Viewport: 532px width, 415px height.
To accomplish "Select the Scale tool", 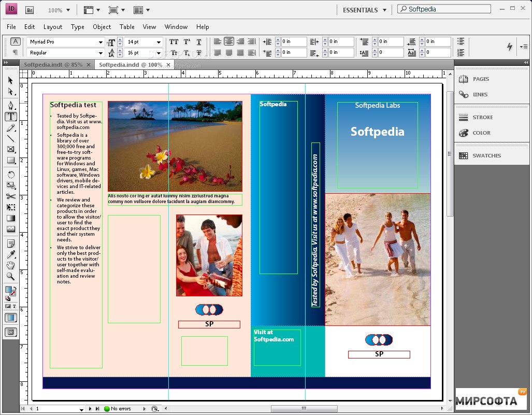I will point(10,185).
